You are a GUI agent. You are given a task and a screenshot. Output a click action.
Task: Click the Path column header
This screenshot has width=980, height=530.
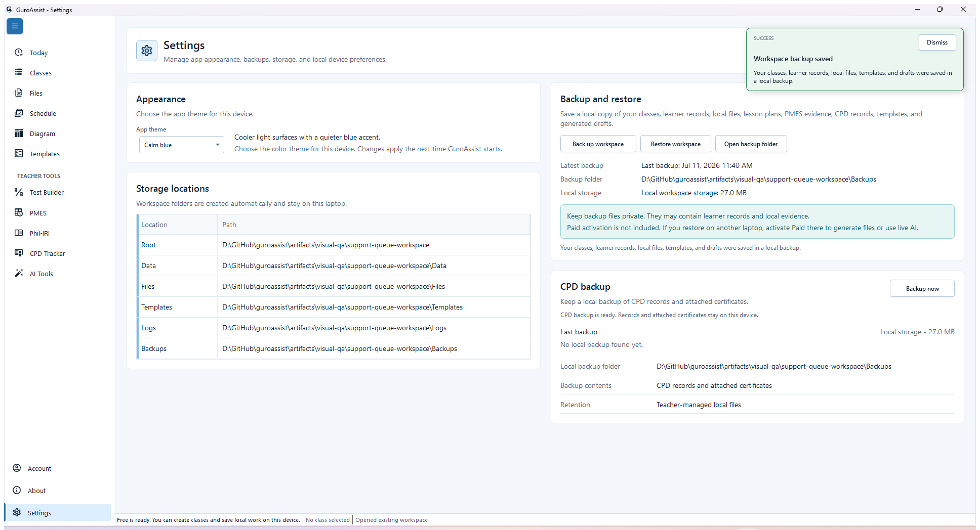coord(374,225)
